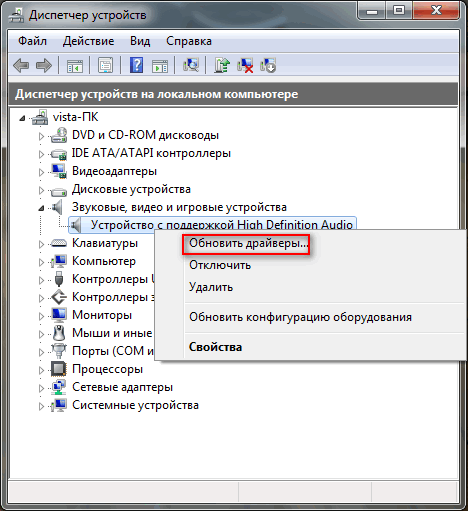
Task: Click the speaker icon of Звуковые устройства
Action: (57, 207)
